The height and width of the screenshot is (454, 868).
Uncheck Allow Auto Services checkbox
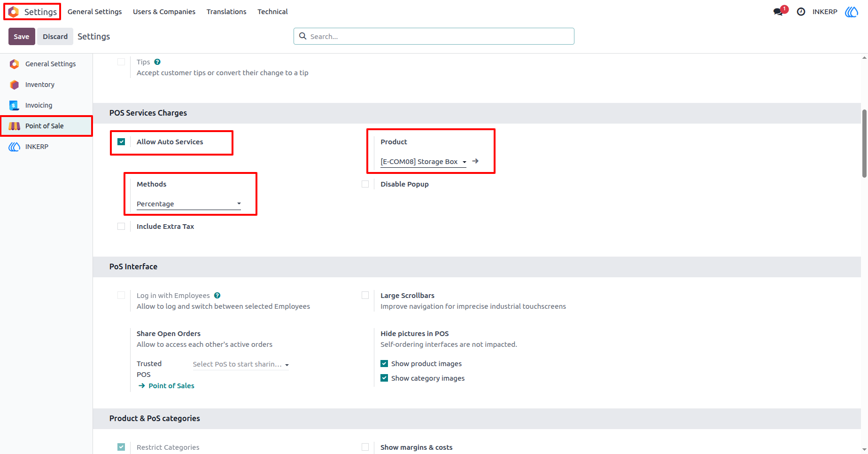pyautogui.click(x=121, y=142)
